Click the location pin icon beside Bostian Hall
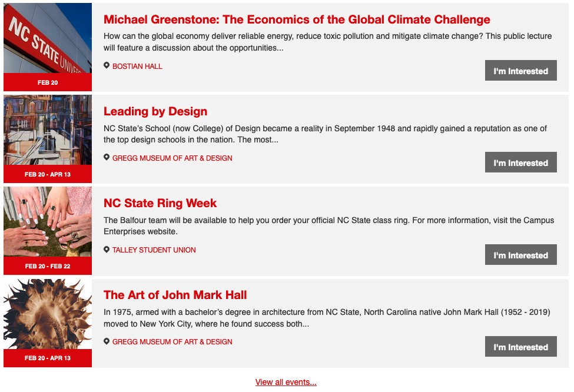This screenshot has width=574, height=392. 107,65
